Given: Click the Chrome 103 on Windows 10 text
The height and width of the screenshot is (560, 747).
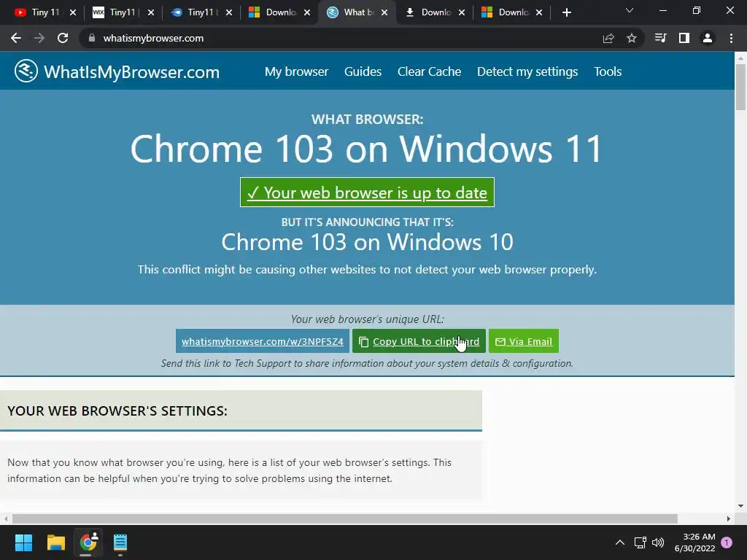Looking at the screenshot, I should [x=367, y=242].
